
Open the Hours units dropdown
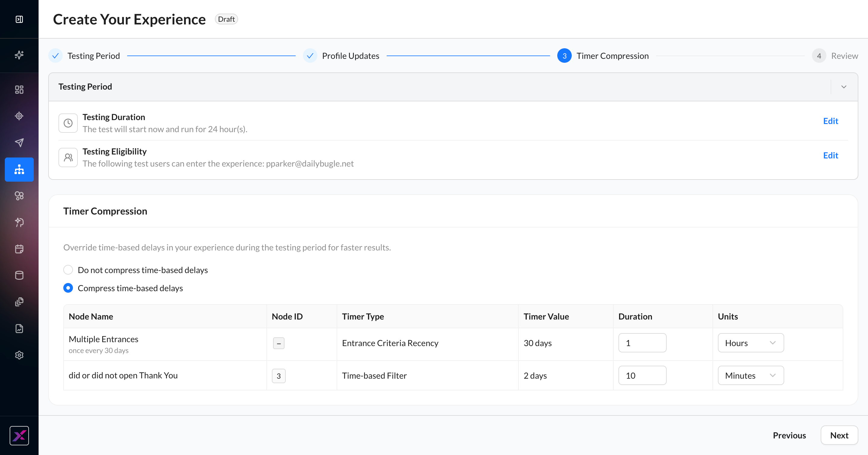[x=751, y=343]
